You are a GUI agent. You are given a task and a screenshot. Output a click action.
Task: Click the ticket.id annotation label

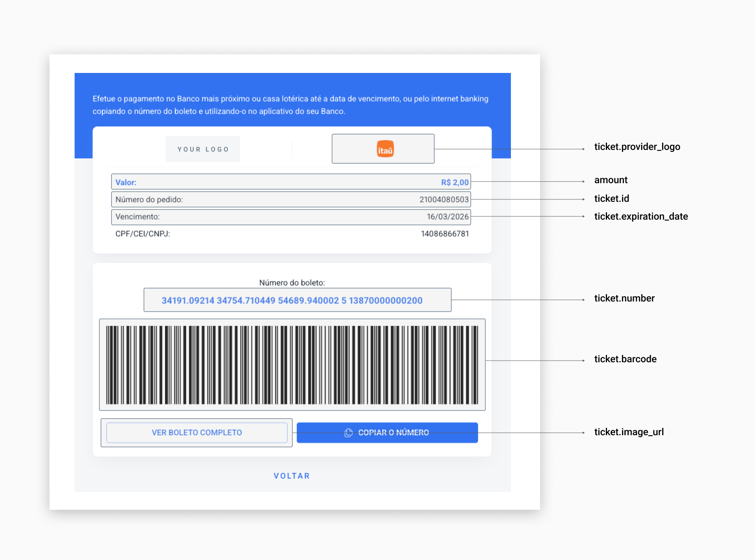coord(611,199)
